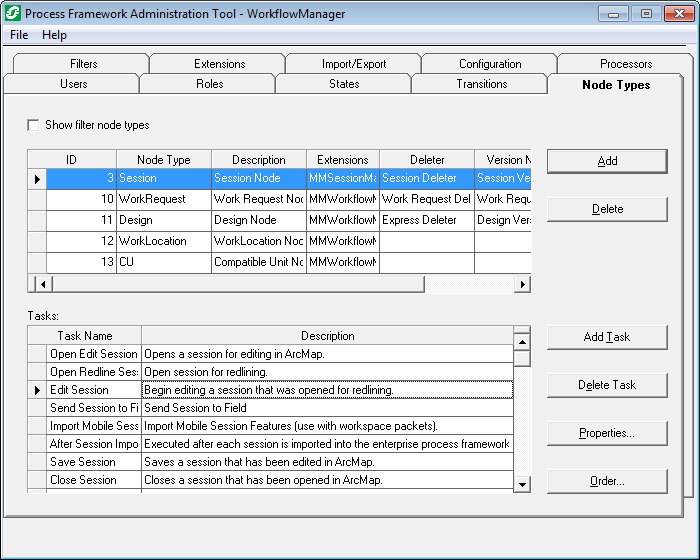Select the Save Session task row

tap(83, 462)
